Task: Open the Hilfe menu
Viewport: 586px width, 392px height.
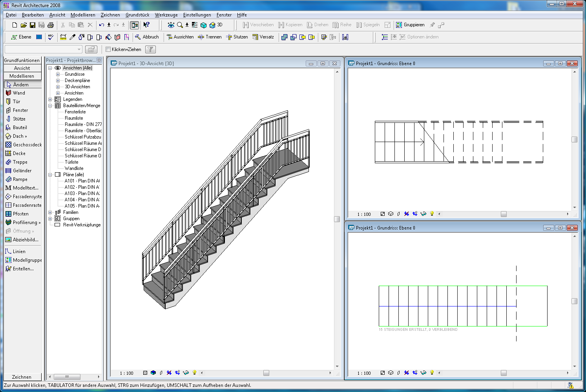Action: (x=242, y=15)
